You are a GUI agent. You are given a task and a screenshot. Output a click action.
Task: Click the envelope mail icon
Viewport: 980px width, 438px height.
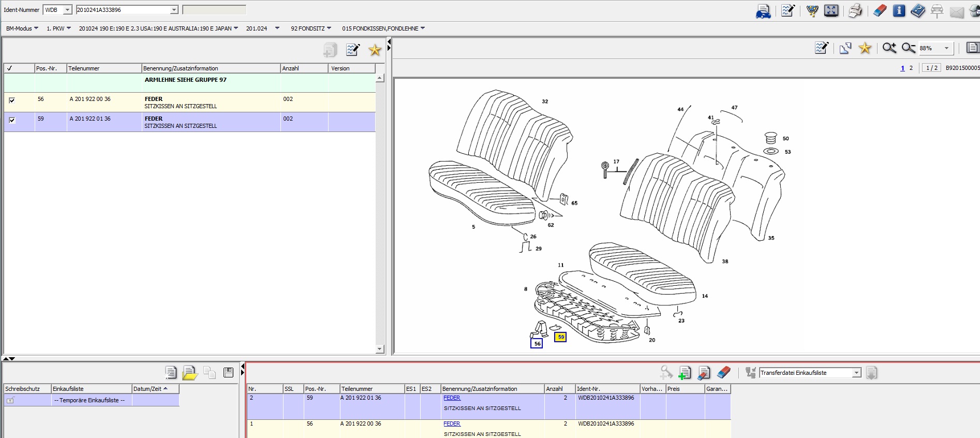(957, 12)
